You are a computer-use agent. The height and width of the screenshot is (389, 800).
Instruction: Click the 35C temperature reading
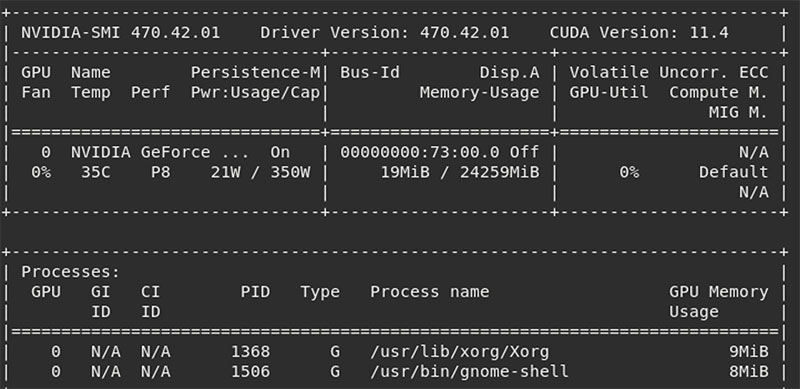click(95, 172)
